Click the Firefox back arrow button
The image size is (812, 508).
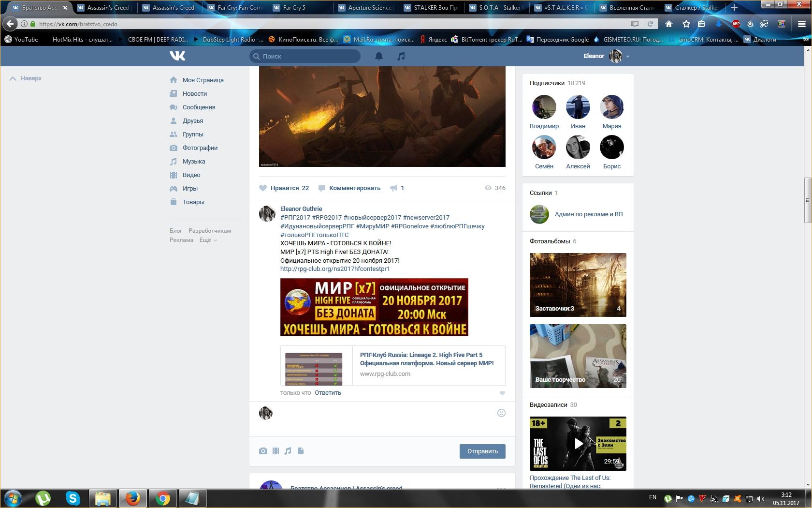10,24
